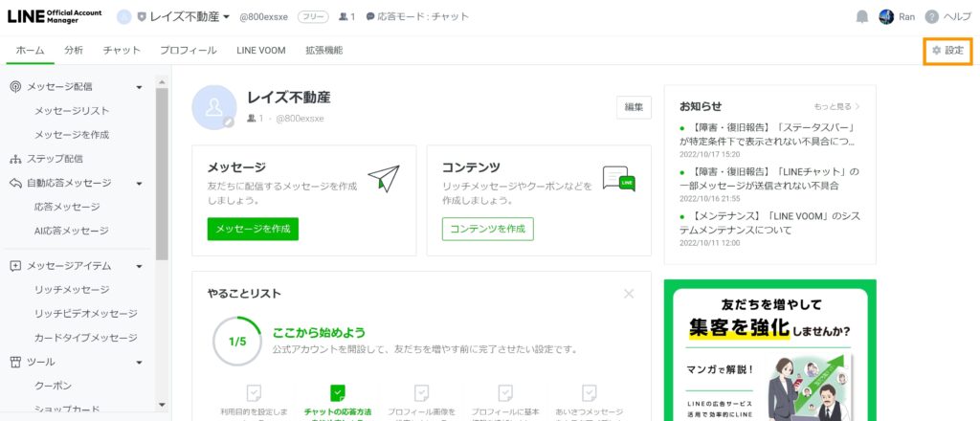This screenshot has height=421, width=980.
Task: Open メッセージリスト in sidebar
Action: click(x=72, y=111)
